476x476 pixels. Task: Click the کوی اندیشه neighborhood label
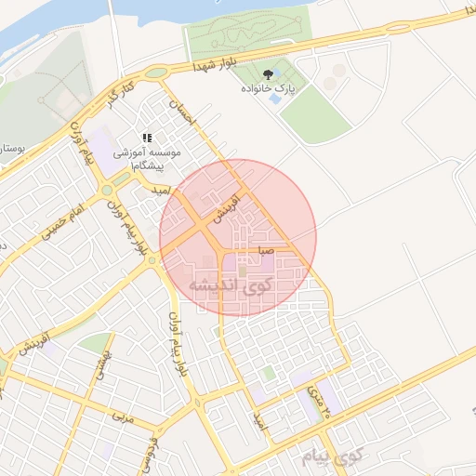click(x=231, y=285)
